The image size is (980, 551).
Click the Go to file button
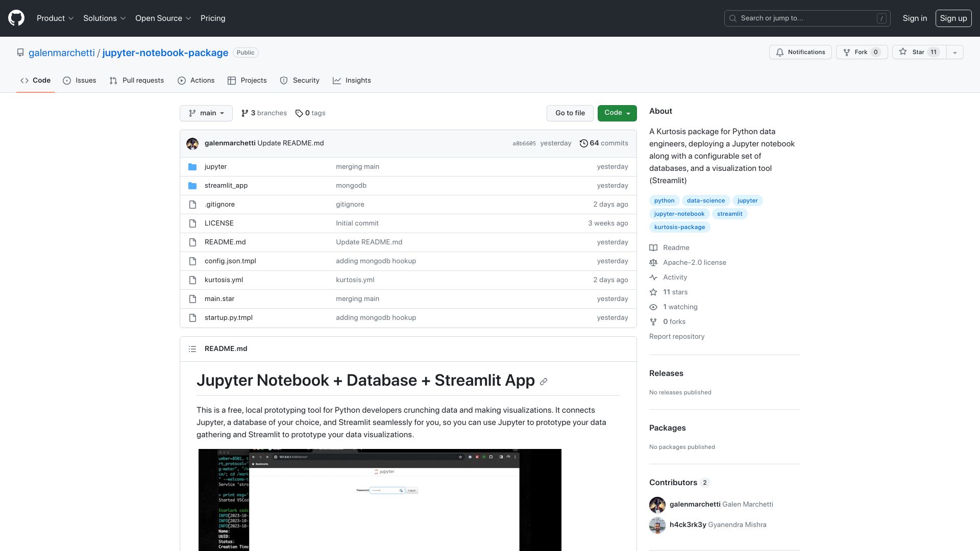tap(570, 113)
